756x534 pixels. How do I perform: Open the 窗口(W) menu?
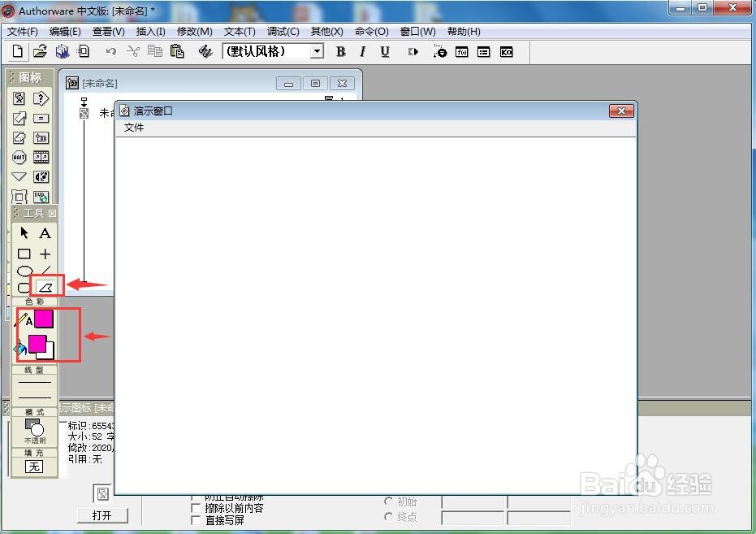(417, 32)
